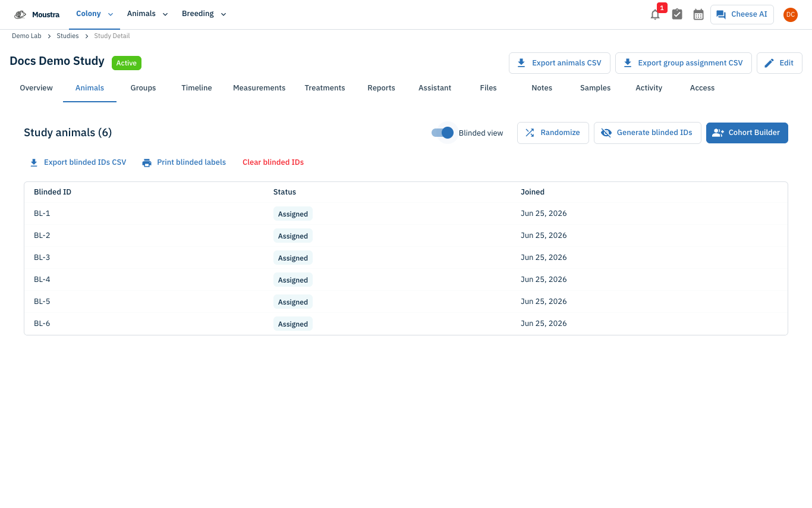Click Clear blinded IDs

point(273,162)
